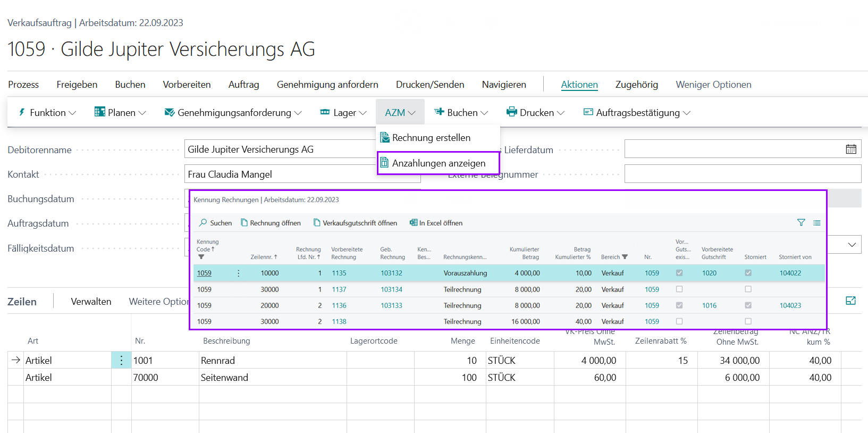The image size is (868, 433).
Task: Sort by the Zeilennr. column header
Action: click(264, 257)
